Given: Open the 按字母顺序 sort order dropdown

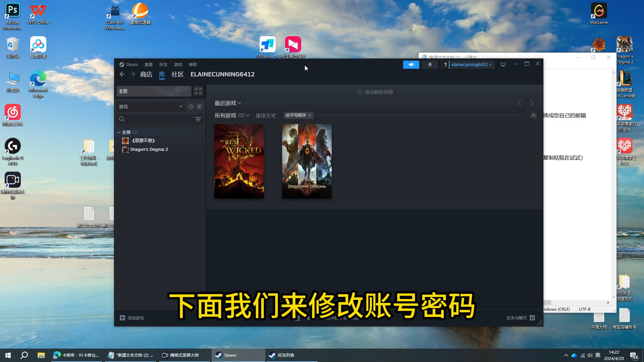Looking at the screenshot, I should 299,115.
